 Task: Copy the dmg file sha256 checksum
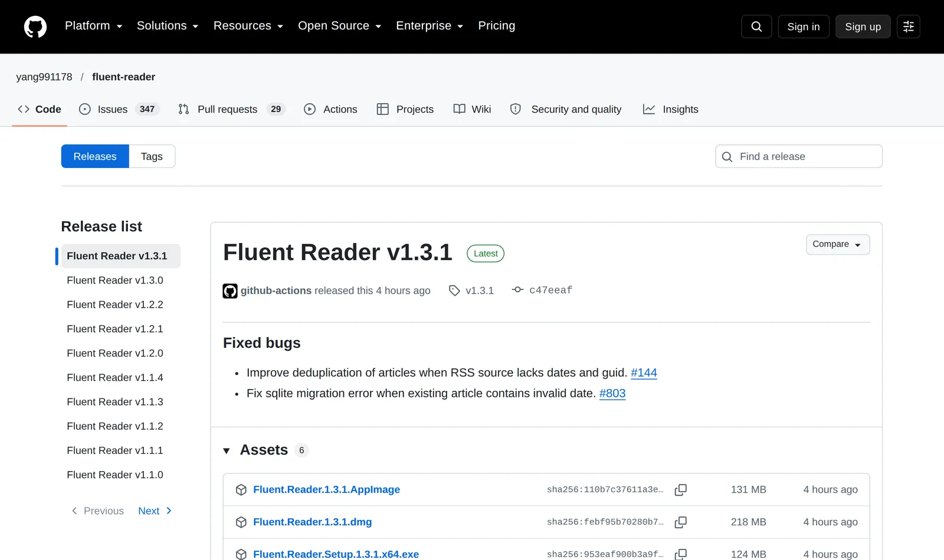(681, 522)
